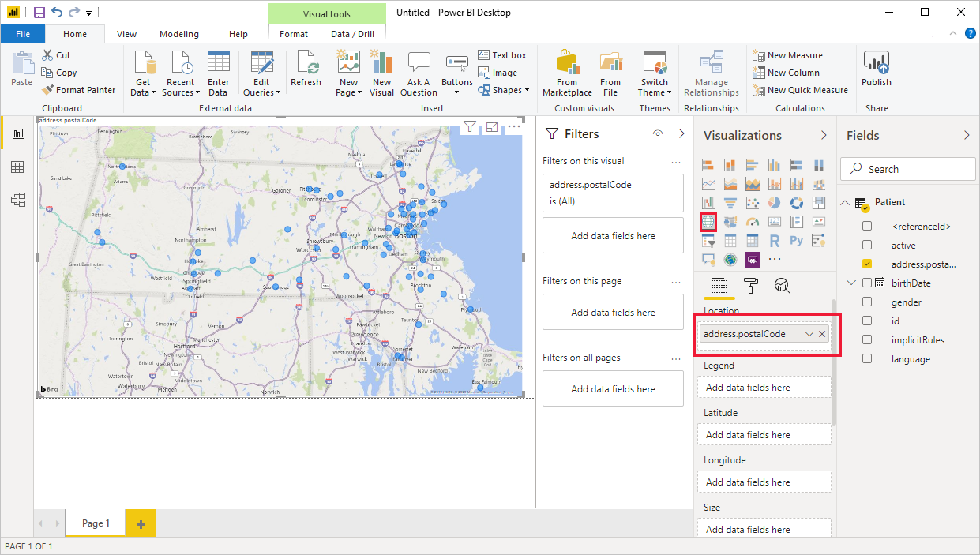Select the Filled map visualization
Viewport: 980px width, 555px height.
coord(730,222)
